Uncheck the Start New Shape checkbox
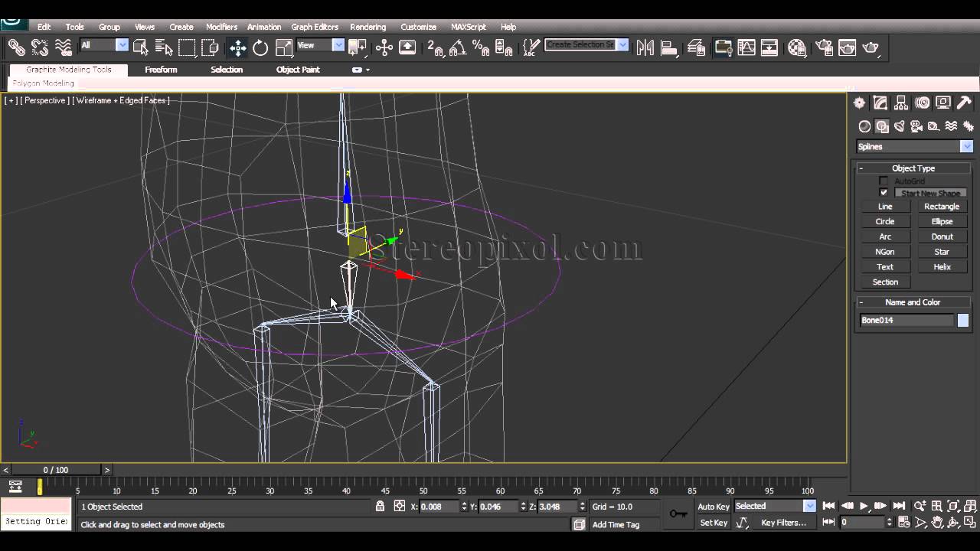The height and width of the screenshot is (551, 980). pyautogui.click(x=884, y=193)
